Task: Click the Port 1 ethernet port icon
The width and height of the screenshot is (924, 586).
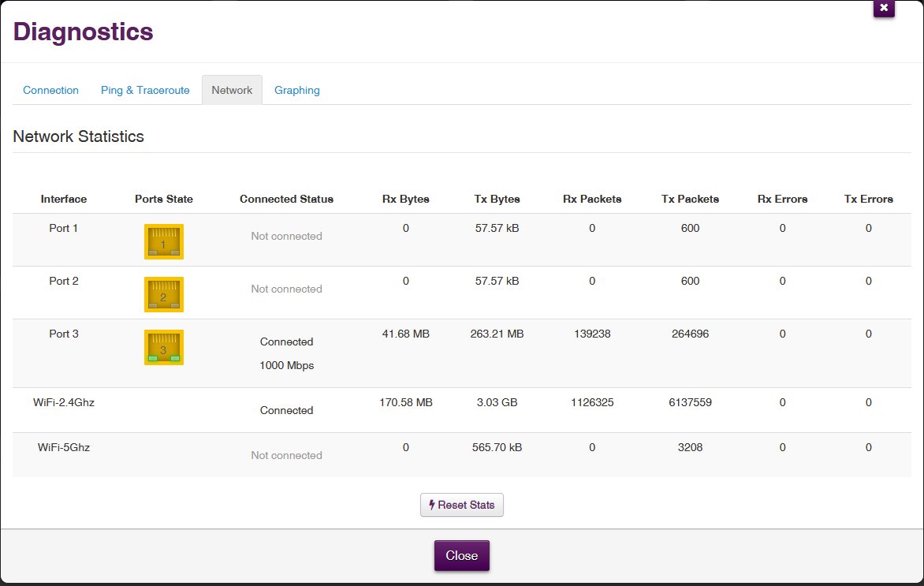Action: (x=163, y=241)
